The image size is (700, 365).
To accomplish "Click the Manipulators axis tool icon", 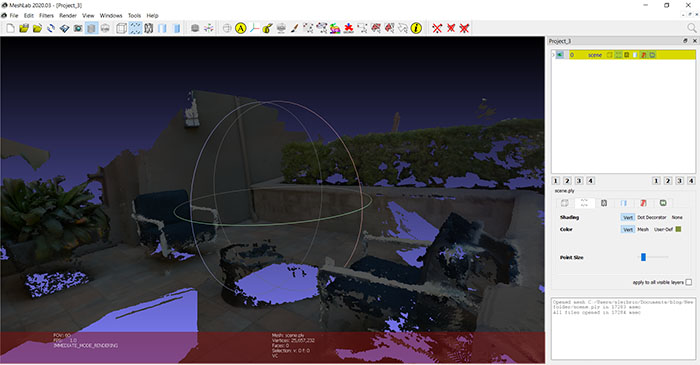I will (254, 28).
